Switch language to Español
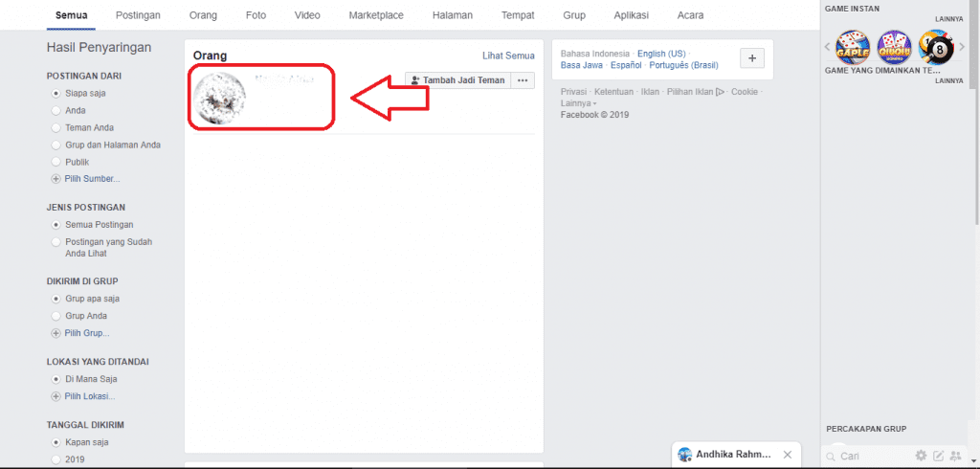Image resolution: width=980 pixels, height=469 pixels. pyautogui.click(x=626, y=65)
